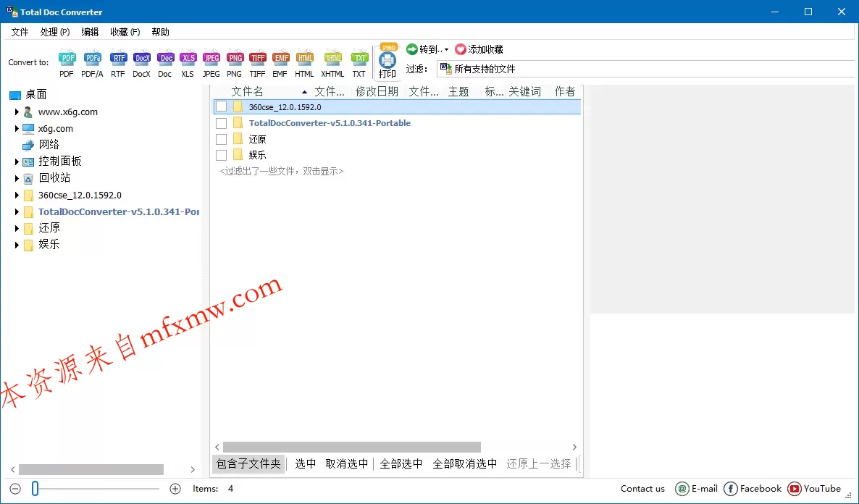Click 取消选中 button
This screenshot has width=859, height=504.
coord(347,464)
